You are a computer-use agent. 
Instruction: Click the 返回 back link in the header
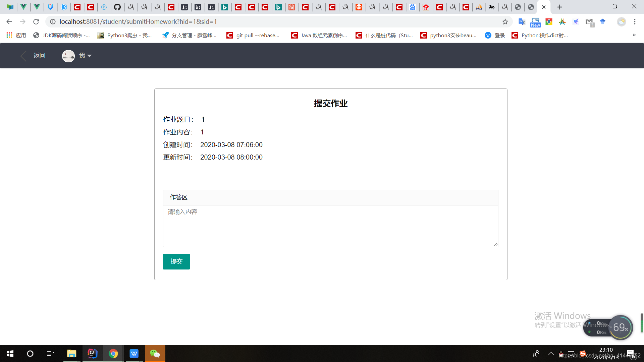39,56
